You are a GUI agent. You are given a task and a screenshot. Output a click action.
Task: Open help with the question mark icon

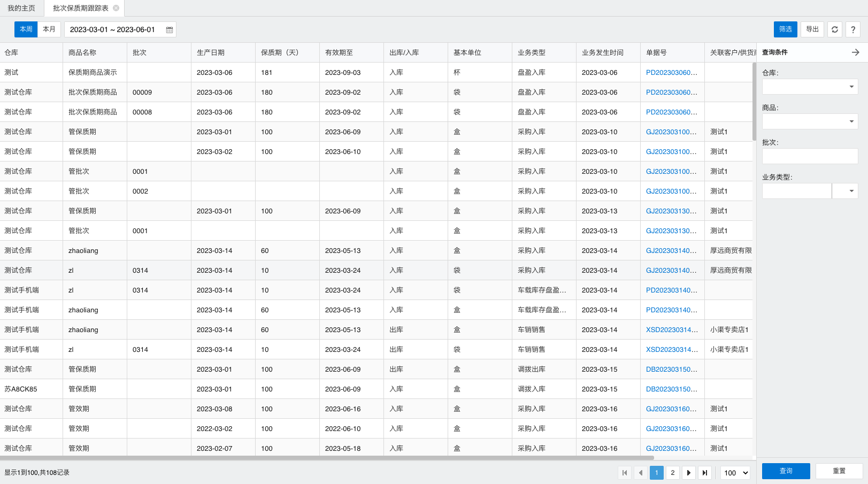853,29
